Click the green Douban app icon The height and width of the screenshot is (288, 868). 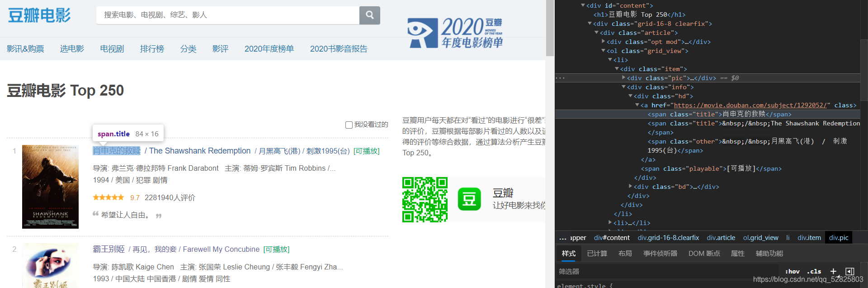click(x=469, y=199)
